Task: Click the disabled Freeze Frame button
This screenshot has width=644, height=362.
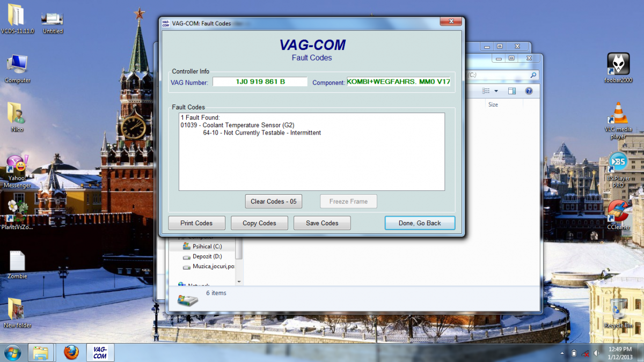Action: click(x=349, y=202)
